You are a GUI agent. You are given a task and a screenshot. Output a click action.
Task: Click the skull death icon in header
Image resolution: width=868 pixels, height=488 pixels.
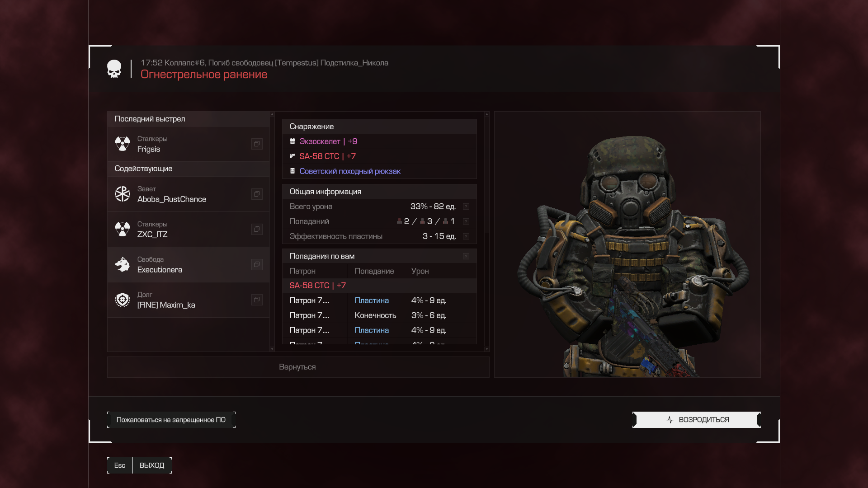114,69
